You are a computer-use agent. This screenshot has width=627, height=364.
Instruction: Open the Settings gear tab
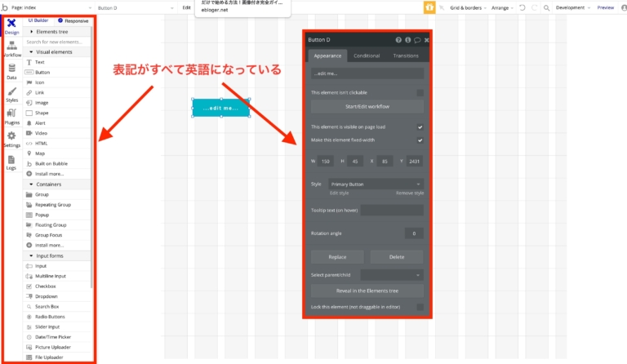click(x=12, y=140)
